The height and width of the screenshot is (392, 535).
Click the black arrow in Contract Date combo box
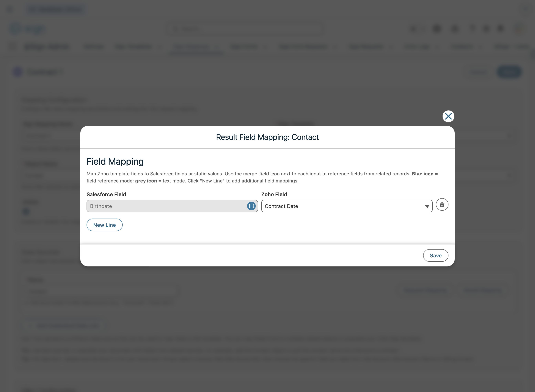click(x=427, y=206)
